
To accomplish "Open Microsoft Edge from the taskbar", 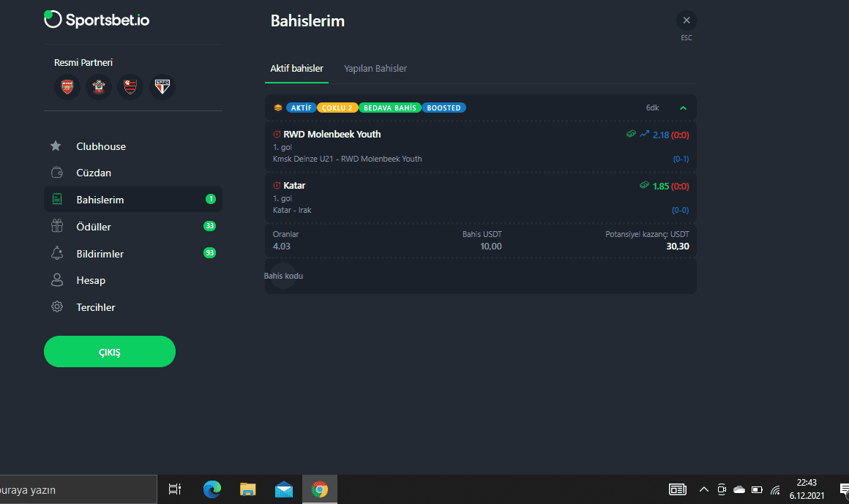I will point(212,489).
